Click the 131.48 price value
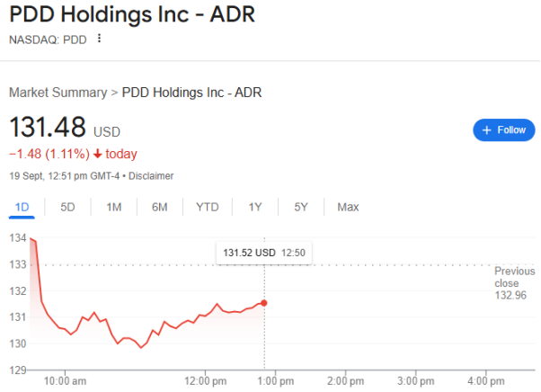 [x=47, y=127]
